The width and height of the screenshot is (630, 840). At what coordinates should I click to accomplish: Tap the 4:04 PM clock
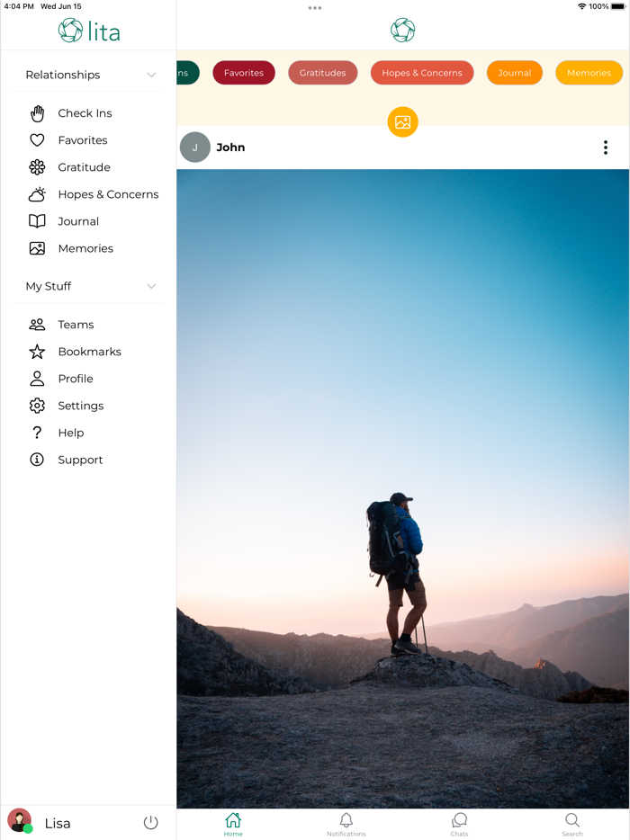19,6
